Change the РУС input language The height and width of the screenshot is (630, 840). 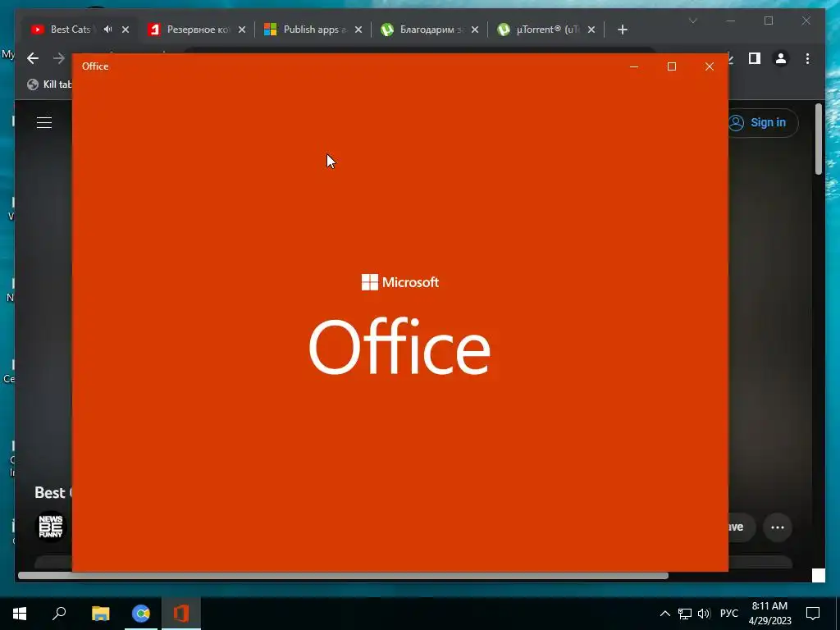click(728, 614)
